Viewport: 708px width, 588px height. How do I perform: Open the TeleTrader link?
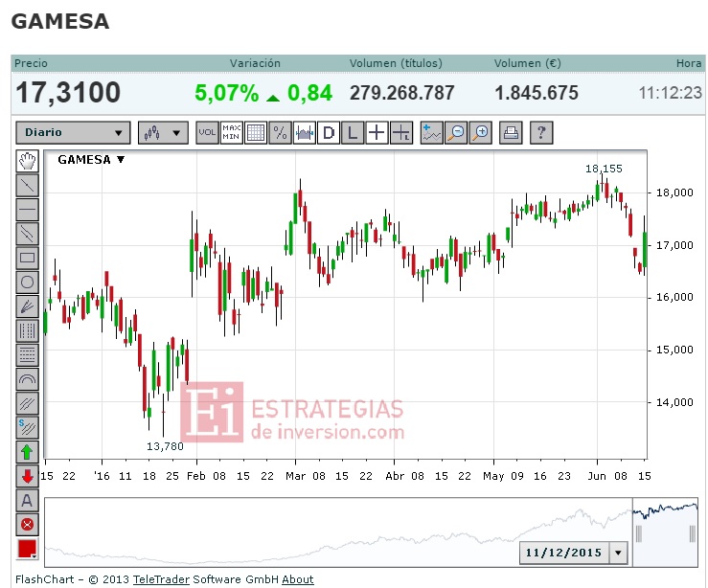[x=161, y=579]
